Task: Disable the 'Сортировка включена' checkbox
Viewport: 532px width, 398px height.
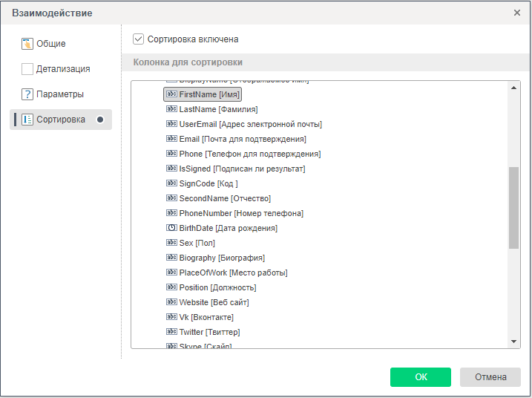Action: [138, 39]
